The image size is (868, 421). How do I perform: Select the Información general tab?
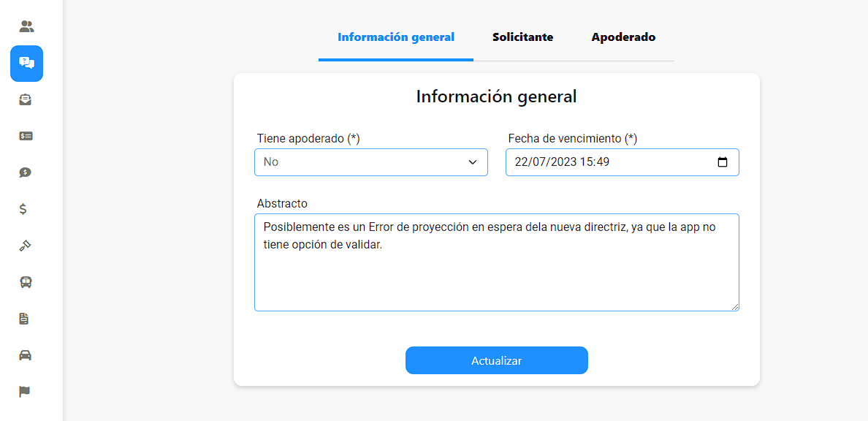(x=396, y=37)
